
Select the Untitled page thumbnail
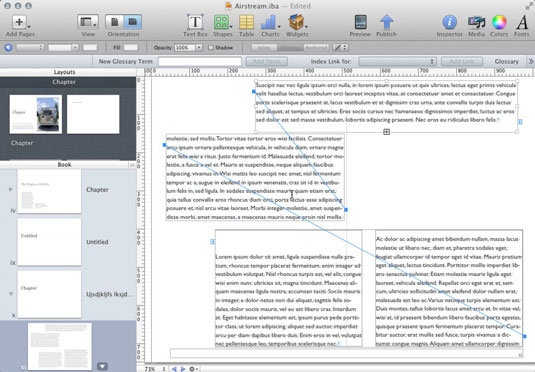click(49, 242)
